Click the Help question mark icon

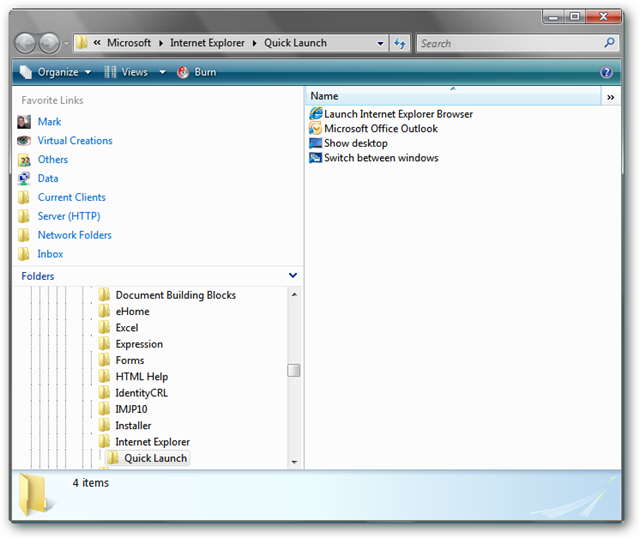(x=606, y=72)
